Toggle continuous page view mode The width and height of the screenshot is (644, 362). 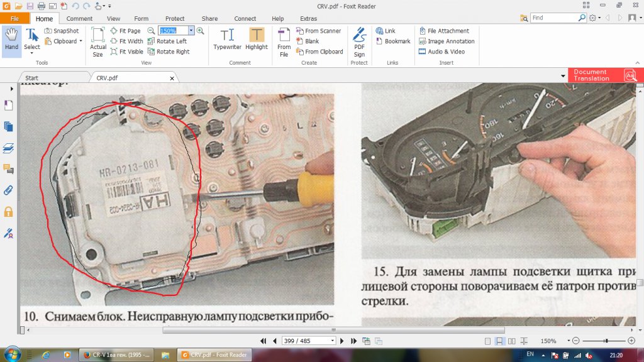coord(499,341)
